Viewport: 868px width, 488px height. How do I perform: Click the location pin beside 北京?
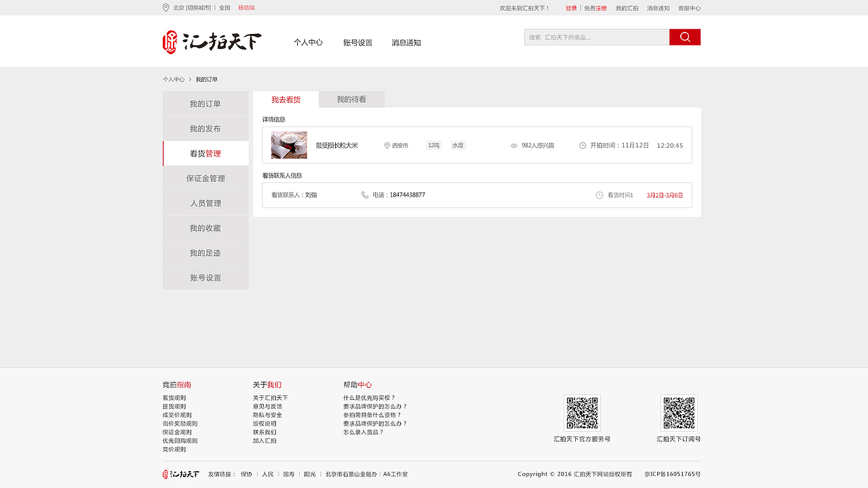point(165,7)
